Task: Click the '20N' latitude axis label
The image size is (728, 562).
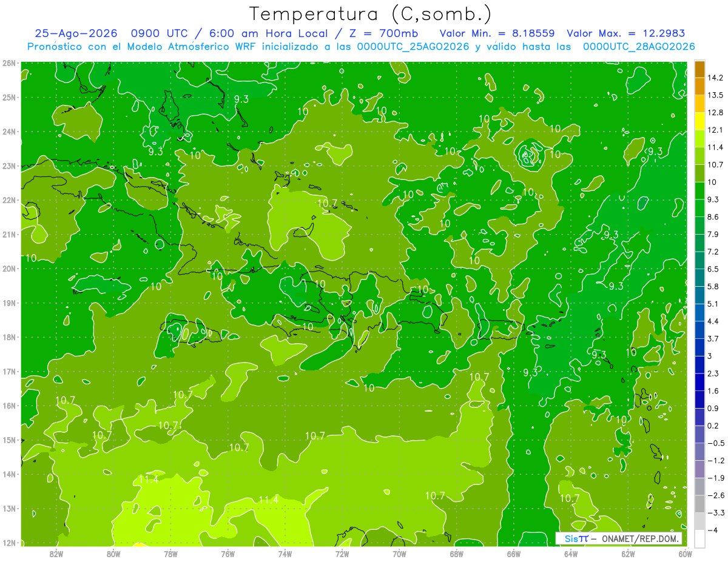Action: [10, 269]
